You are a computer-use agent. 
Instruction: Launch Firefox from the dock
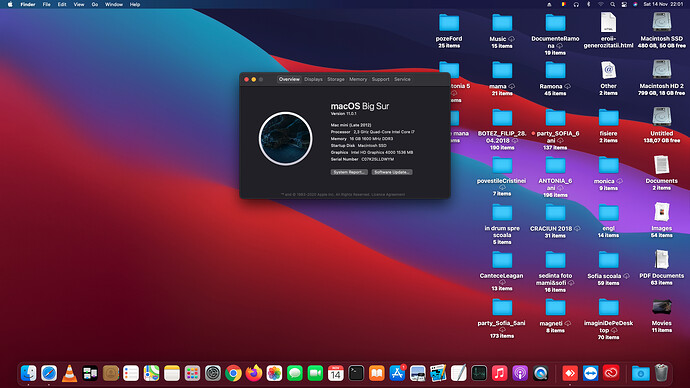coord(253,373)
